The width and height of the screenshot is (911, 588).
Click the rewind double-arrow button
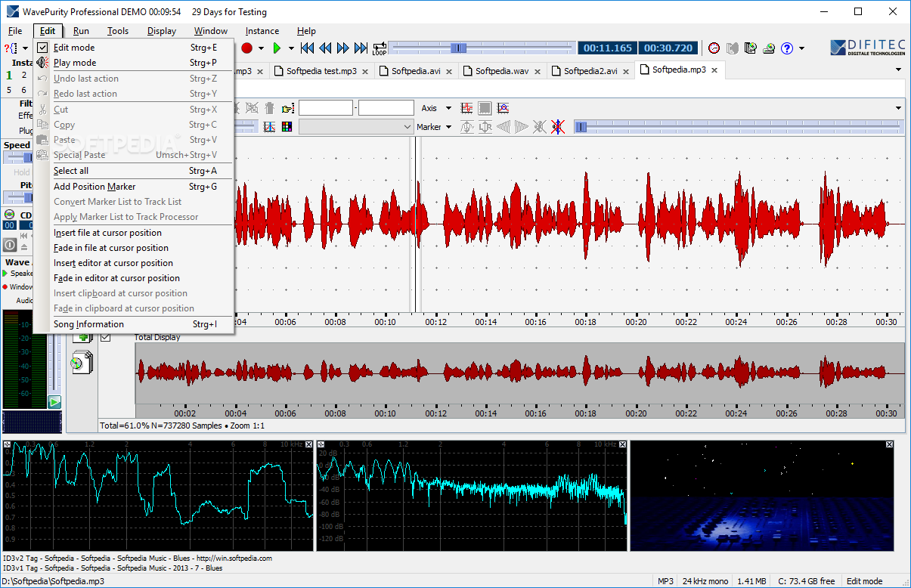325,48
